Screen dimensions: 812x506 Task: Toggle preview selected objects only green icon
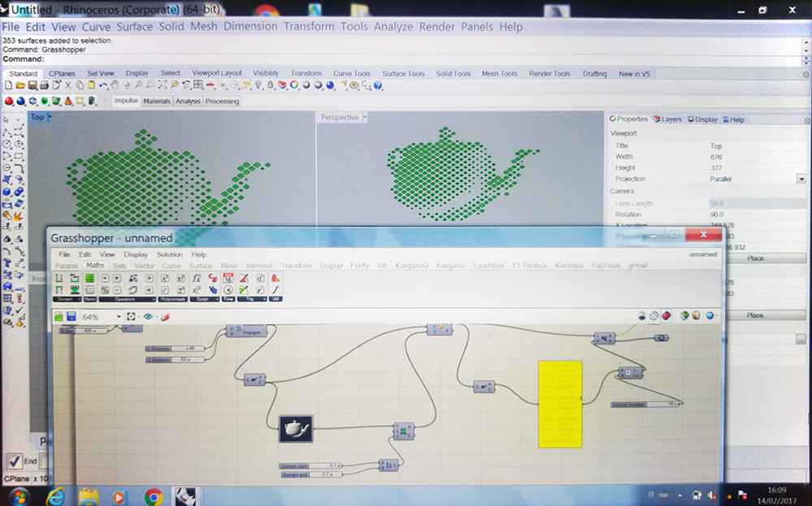pos(684,316)
